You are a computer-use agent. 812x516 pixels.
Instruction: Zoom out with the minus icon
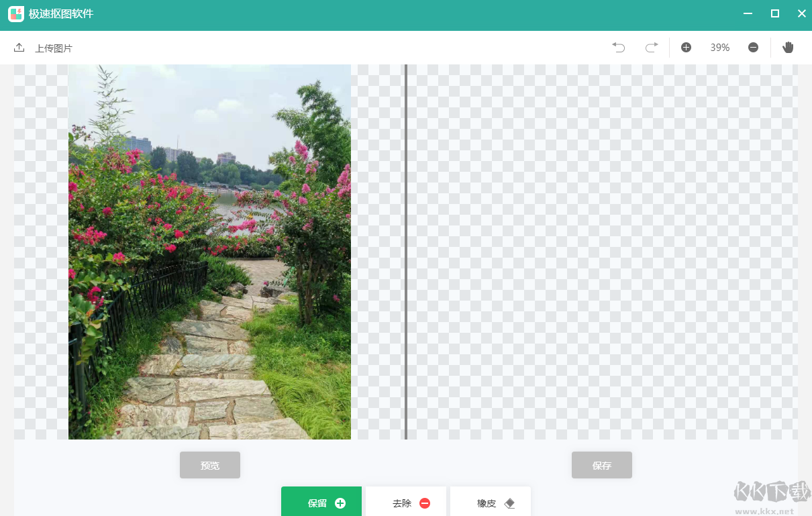point(753,48)
